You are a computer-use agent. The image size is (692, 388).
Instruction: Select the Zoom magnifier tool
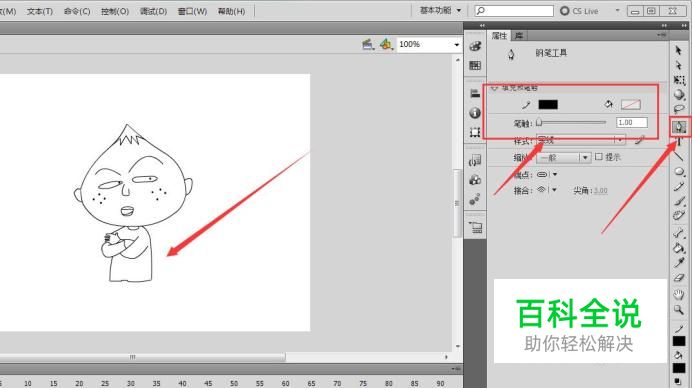[x=679, y=310]
